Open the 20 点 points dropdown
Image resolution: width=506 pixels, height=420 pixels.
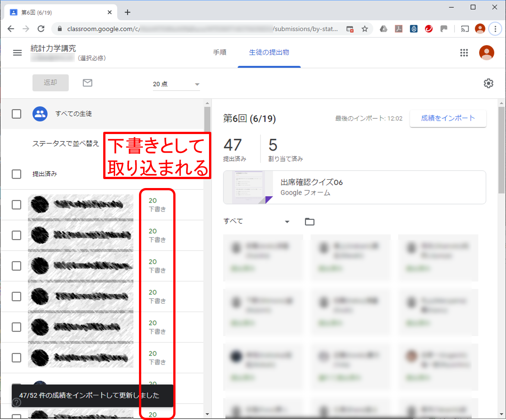176,84
